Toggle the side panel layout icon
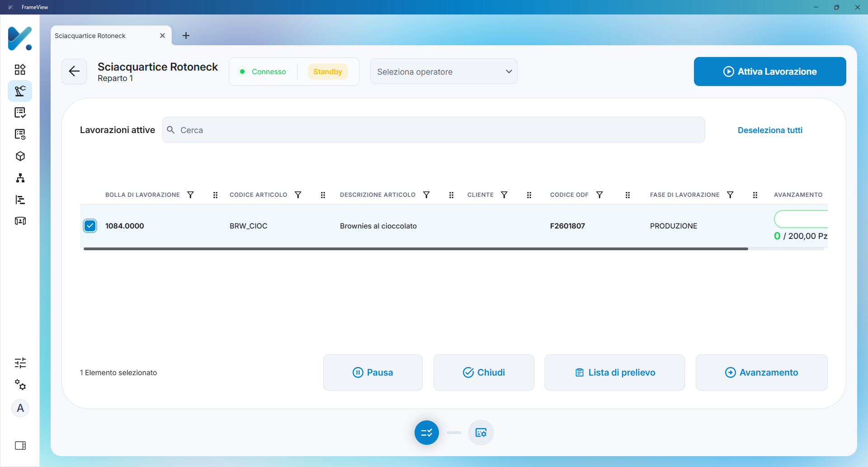 pyautogui.click(x=20, y=446)
